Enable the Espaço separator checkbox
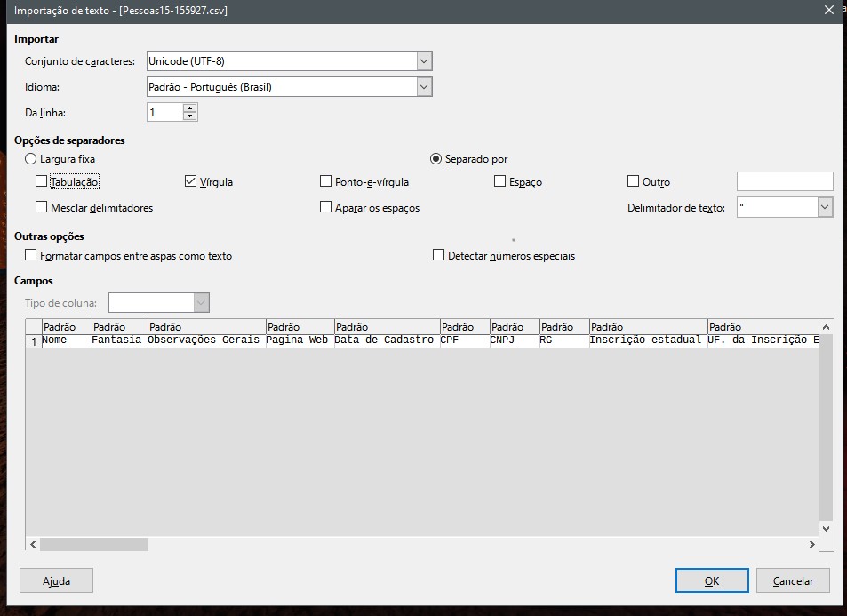847x616 pixels. click(500, 181)
